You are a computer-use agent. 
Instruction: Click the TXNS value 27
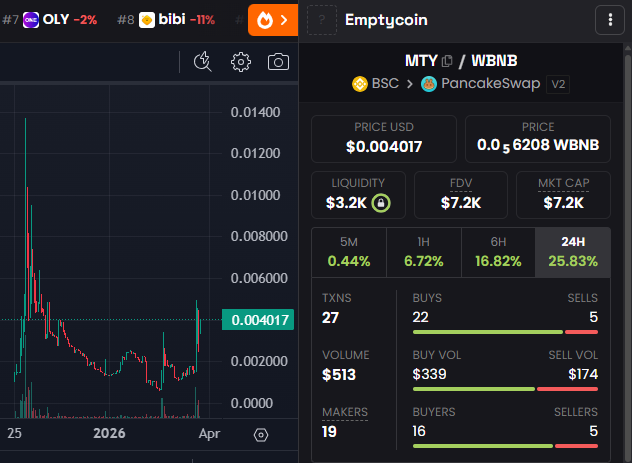coord(330,318)
